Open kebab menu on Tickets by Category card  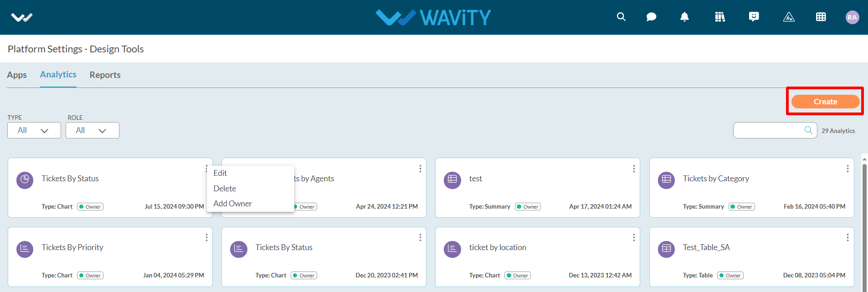pos(847,169)
